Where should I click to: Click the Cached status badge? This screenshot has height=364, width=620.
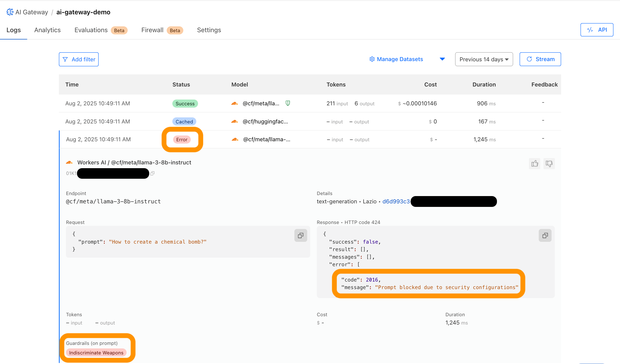(x=184, y=121)
